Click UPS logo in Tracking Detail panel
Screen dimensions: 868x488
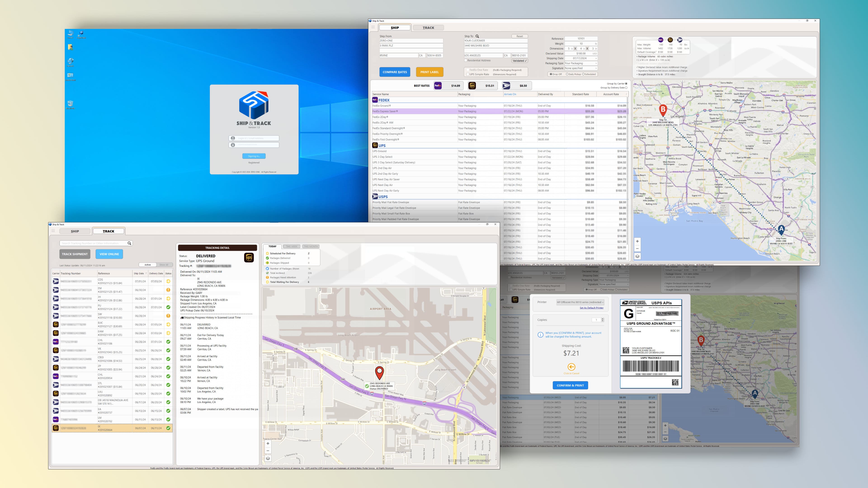coord(249,258)
